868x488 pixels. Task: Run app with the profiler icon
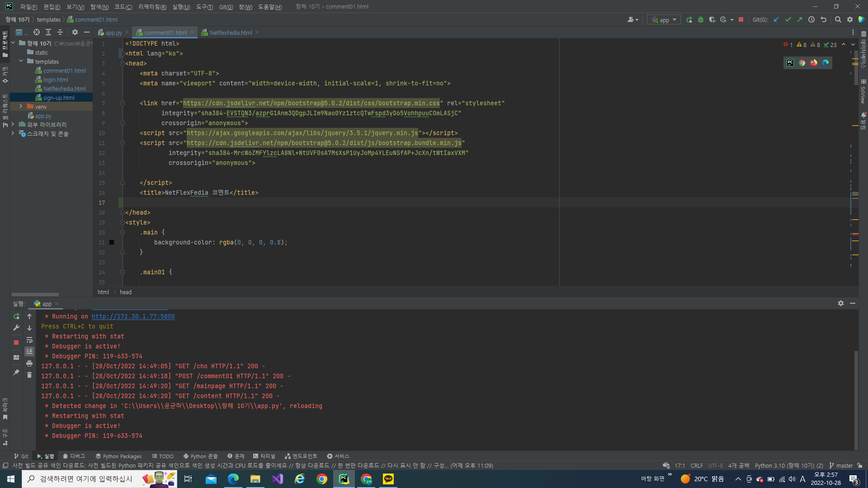pos(723,20)
